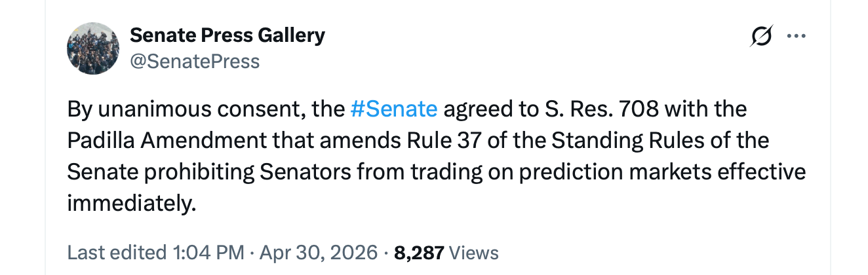Open the #Senate hashtag link
The height and width of the screenshot is (275, 868).
pyautogui.click(x=394, y=109)
